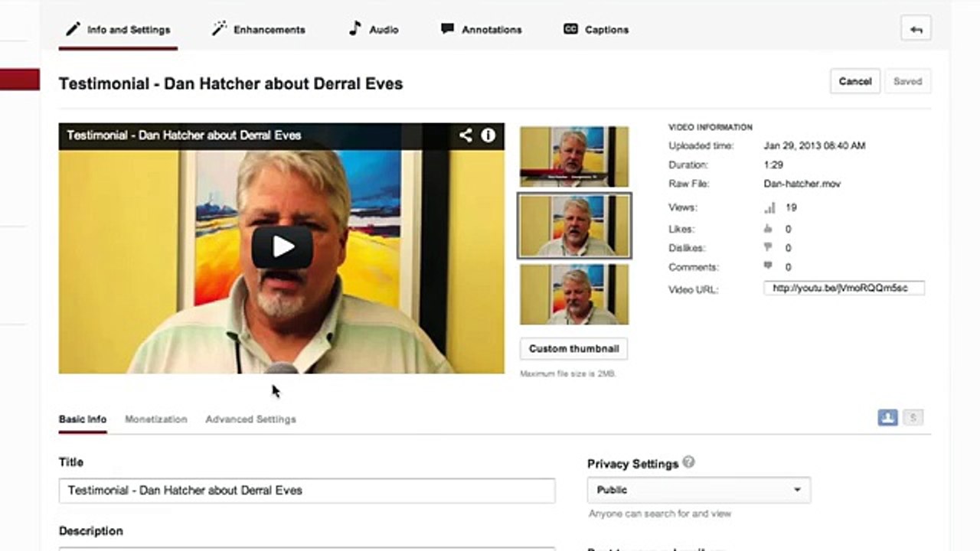Click the pencil icon for Info and Settings
Screen dimensions: 980x551
point(73,29)
